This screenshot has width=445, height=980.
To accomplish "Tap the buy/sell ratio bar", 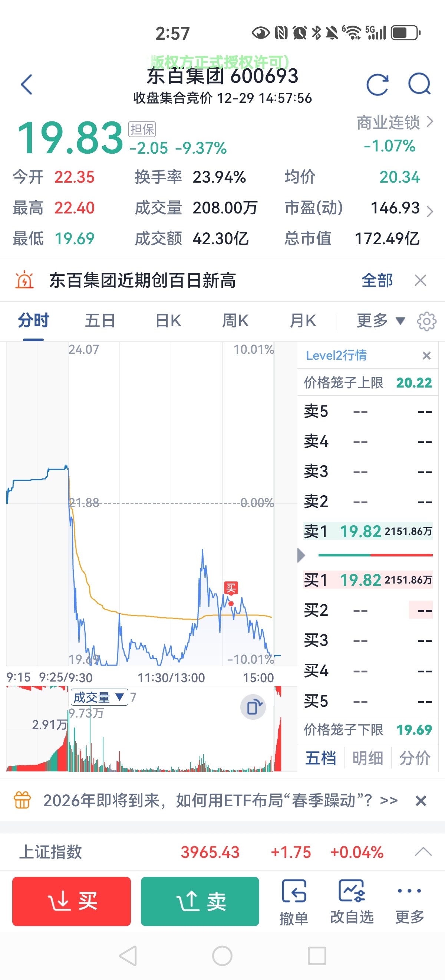I will (375, 555).
